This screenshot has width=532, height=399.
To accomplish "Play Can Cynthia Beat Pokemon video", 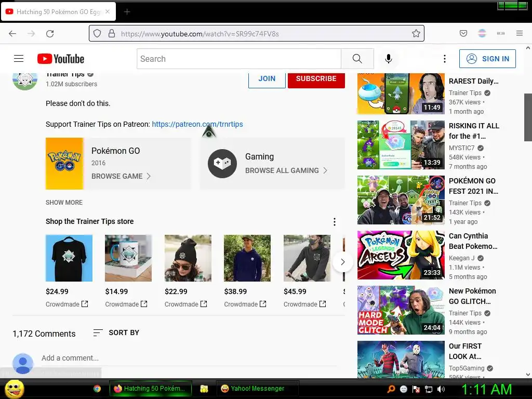I will tap(401, 255).
